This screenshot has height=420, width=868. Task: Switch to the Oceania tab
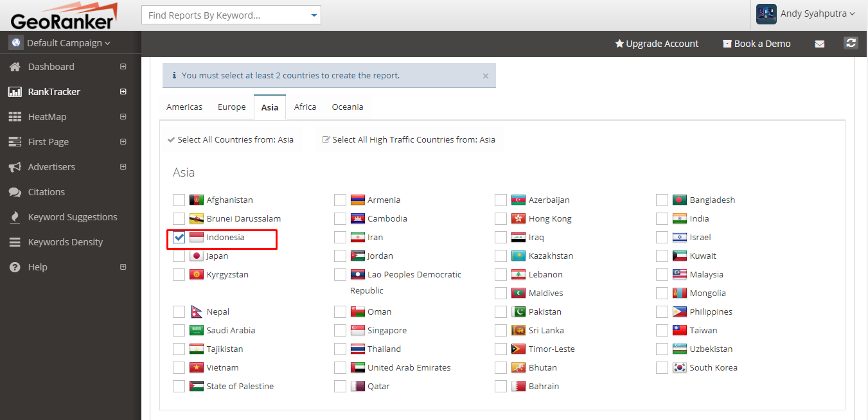pos(348,107)
